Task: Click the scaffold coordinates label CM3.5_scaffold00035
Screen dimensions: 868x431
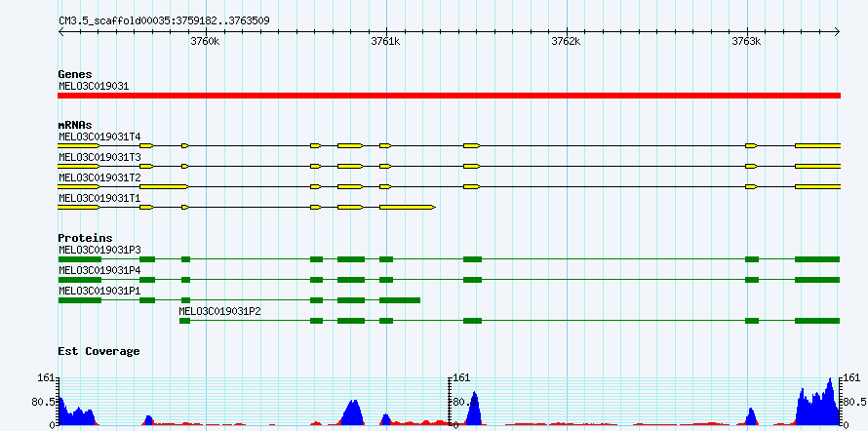Action: pyautogui.click(x=164, y=21)
